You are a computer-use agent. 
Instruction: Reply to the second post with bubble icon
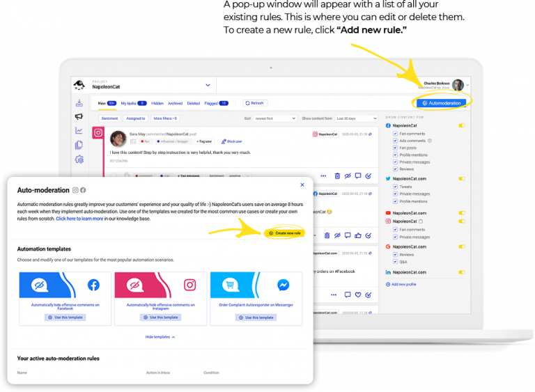click(x=348, y=235)
